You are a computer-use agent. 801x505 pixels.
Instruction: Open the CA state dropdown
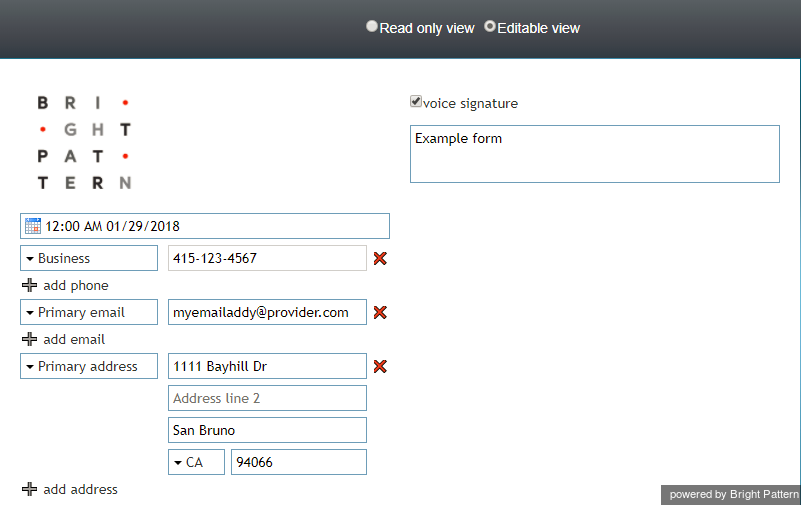click(196, 462)
